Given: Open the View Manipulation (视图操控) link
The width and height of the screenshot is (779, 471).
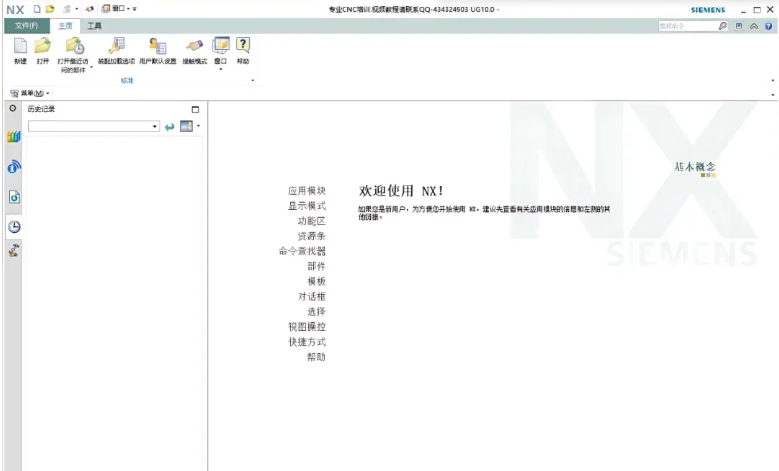Looking at the screenshot, I should 307,327.
